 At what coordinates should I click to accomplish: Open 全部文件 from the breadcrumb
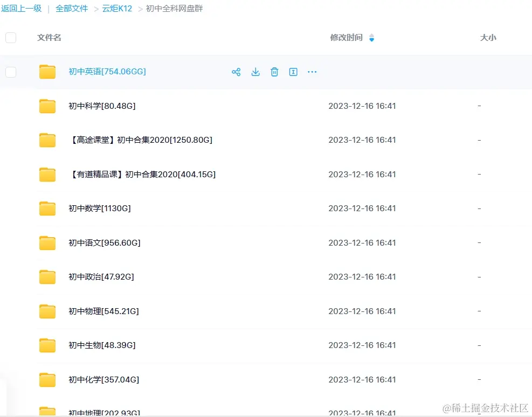72,8
